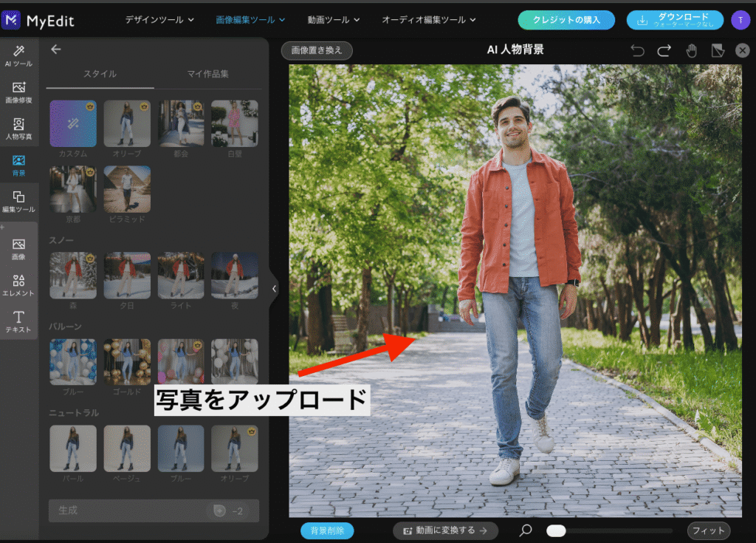The image size is (756, 543).
Task: Select the ニュートラル ベージュ style thumbnail
Action: coord(127,448)
